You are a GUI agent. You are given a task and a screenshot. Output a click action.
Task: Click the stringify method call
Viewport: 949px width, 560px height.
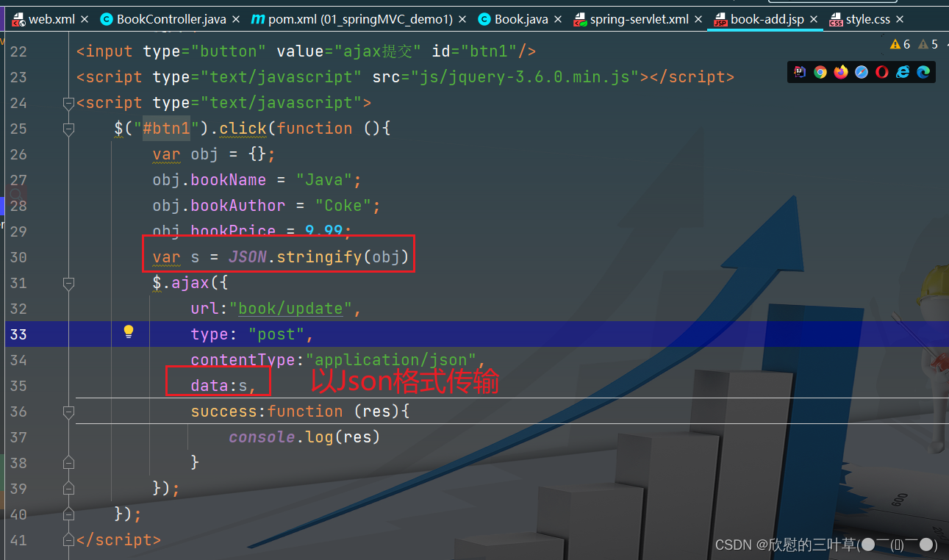319,257
